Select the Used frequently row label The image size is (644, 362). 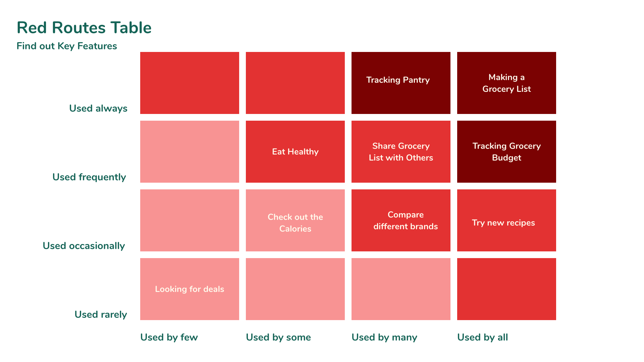(89, 177)
